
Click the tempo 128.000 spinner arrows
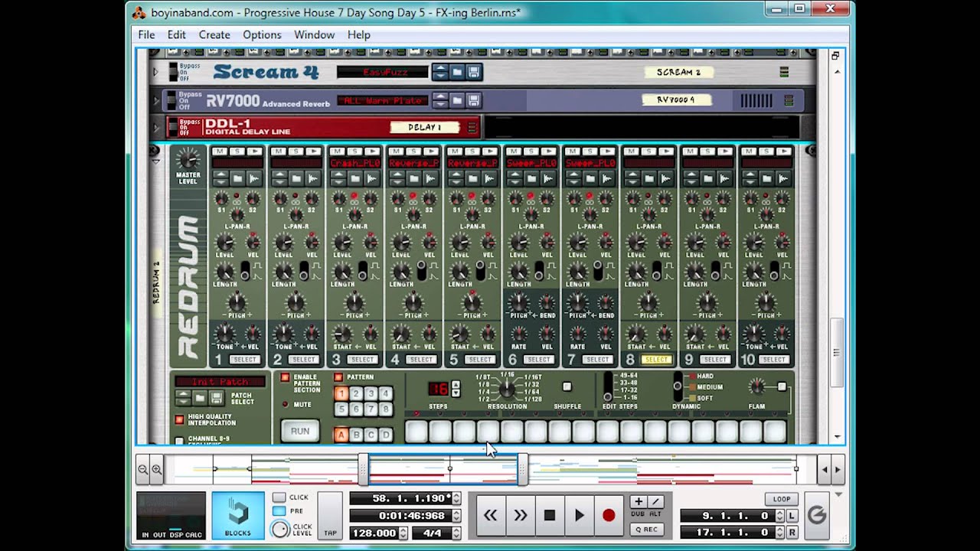tap(403, 533)
